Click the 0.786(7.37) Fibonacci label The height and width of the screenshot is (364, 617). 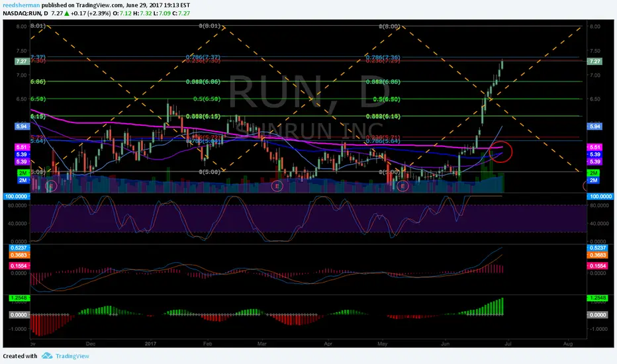point(203,57)
